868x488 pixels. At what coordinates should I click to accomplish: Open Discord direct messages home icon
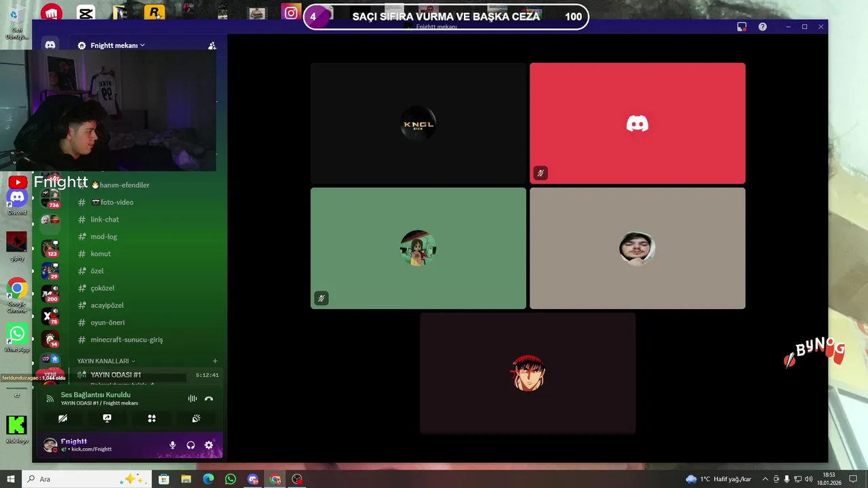coord(50,45)
